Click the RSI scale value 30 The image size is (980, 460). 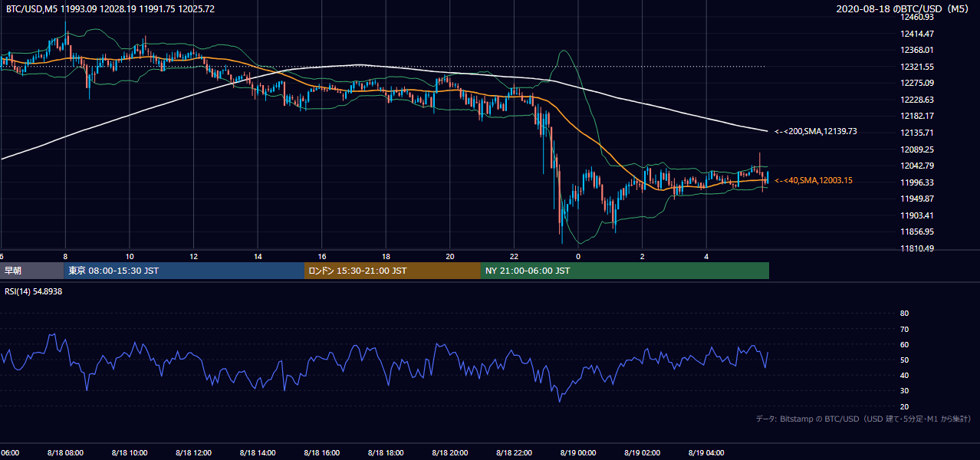(x=904, y=391)
